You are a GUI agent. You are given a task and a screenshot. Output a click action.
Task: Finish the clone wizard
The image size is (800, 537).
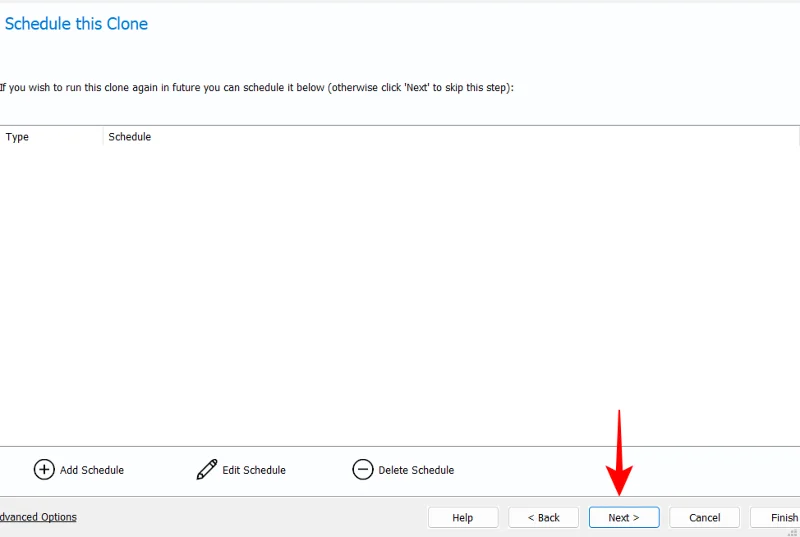point(775,518)
